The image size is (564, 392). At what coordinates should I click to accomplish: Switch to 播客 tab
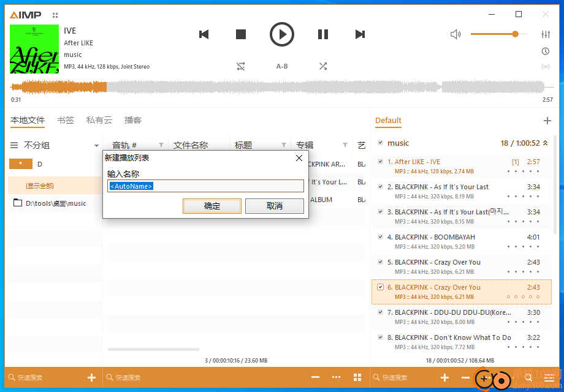point(133,121)
